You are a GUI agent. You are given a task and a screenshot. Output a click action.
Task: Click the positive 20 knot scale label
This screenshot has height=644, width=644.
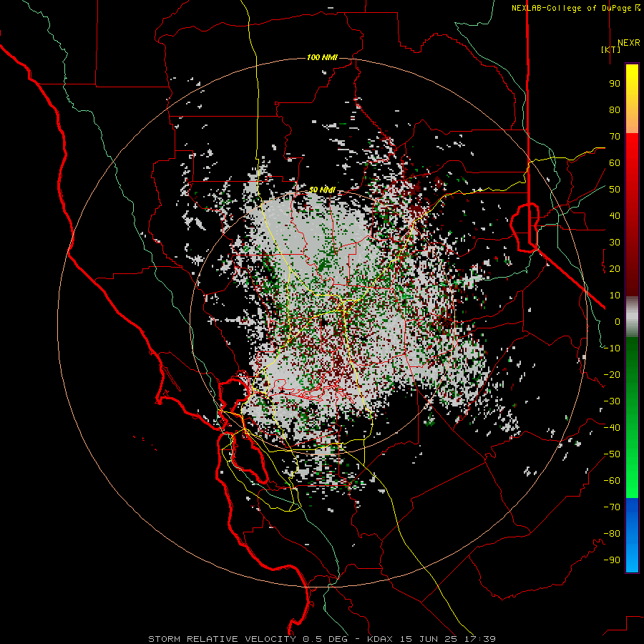(615, 268)
